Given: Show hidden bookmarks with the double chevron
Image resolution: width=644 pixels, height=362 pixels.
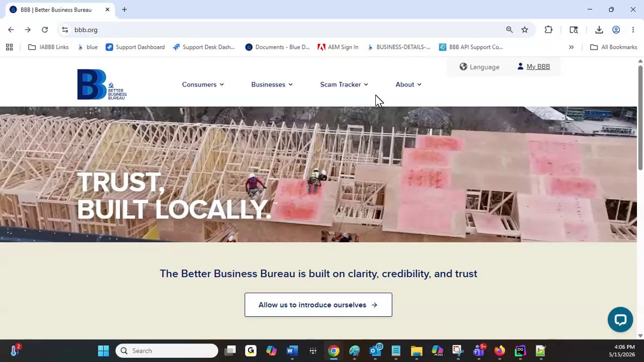Looking at the screenshot, I should tap(571, 47).
